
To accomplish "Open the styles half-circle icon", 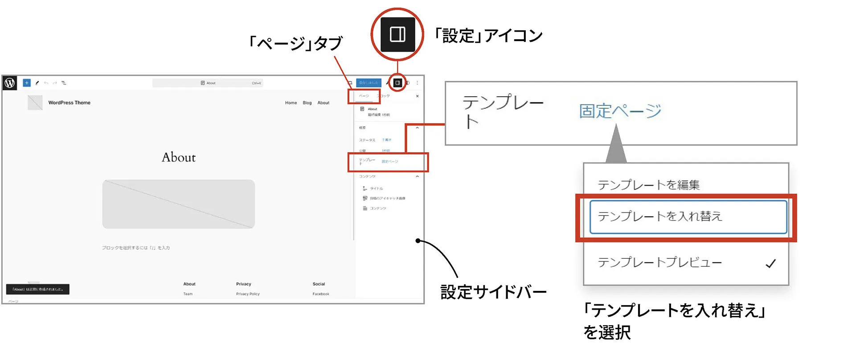I will (408, 83).
